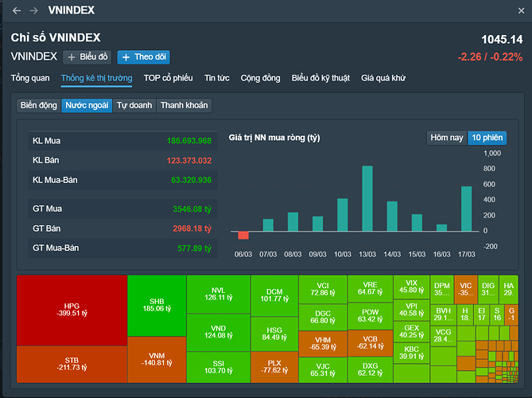Image resolution: width=532 pixels, height=398 pixels.
Task: Open Biểu đồ kỹ thuật tab
Action: 321,78
